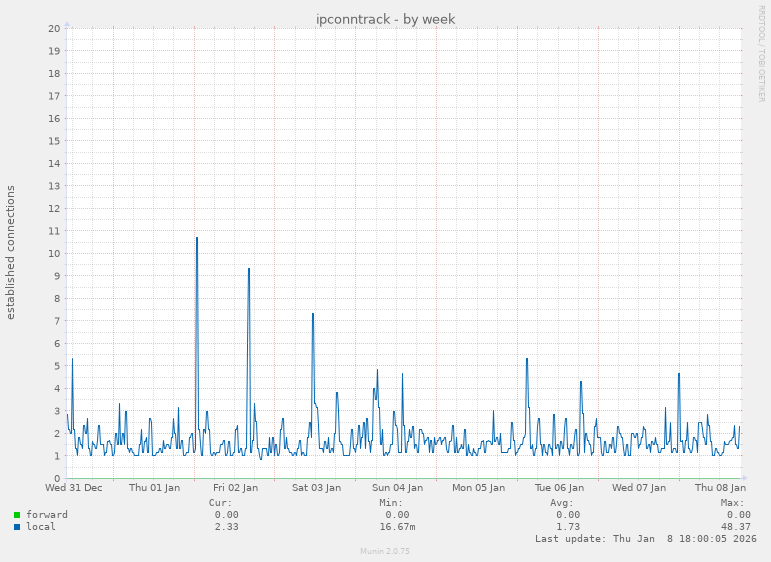The height and width of the screenshot is (562, 771).
Task: Click the "Cur:" column header
Action: point(220,503)
